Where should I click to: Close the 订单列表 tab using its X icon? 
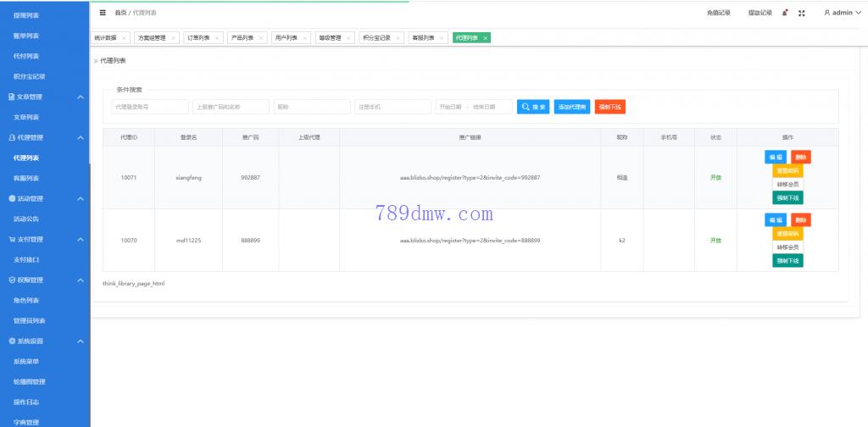point(217,38)
